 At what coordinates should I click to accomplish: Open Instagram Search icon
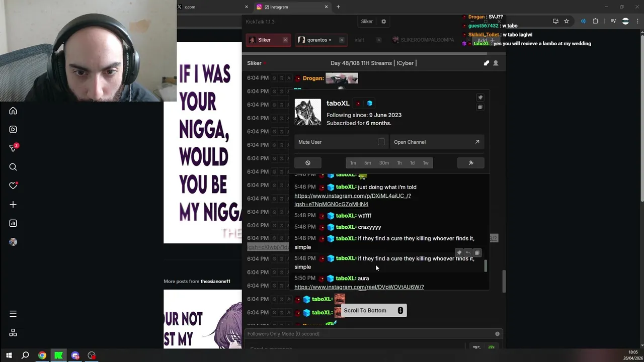13,167
